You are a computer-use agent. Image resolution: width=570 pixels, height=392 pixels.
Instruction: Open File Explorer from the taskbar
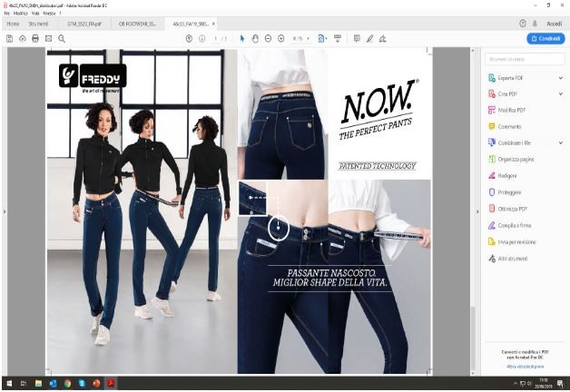point(38,383)
